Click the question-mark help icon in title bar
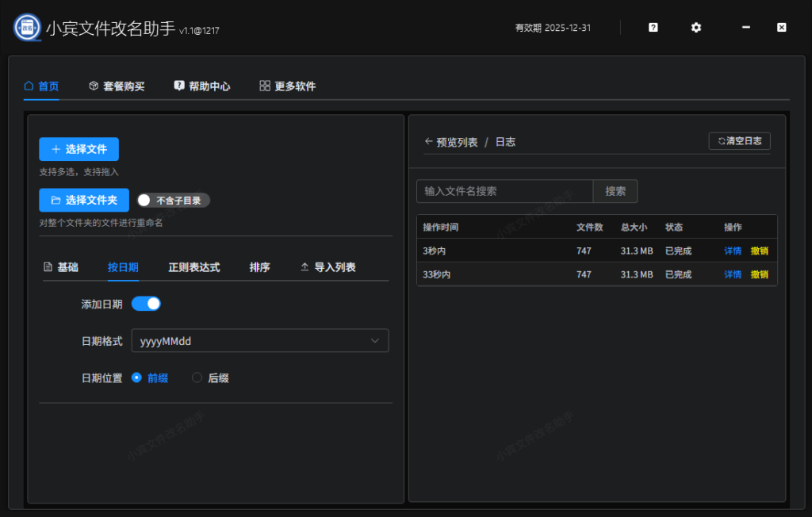 tap(652, 27)
